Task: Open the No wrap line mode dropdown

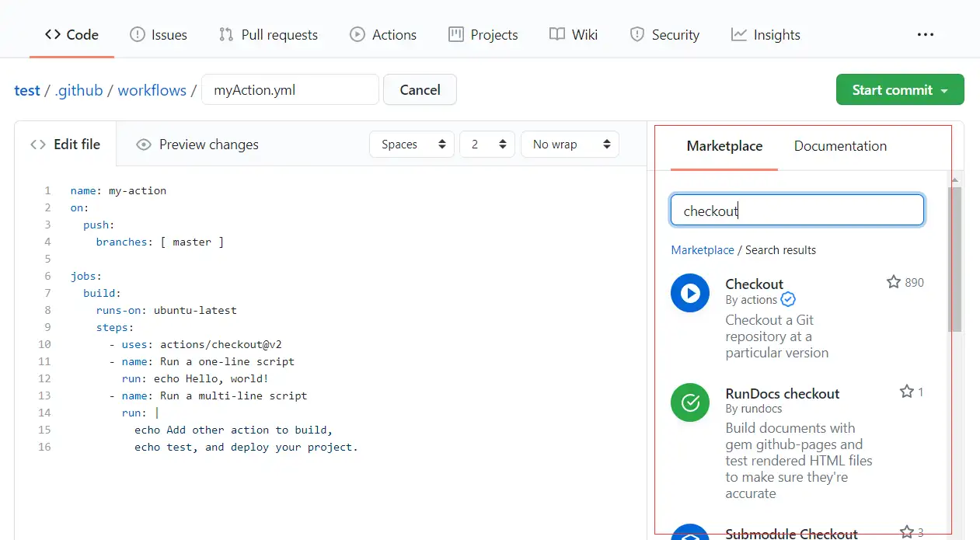Action: pos(570,145)
